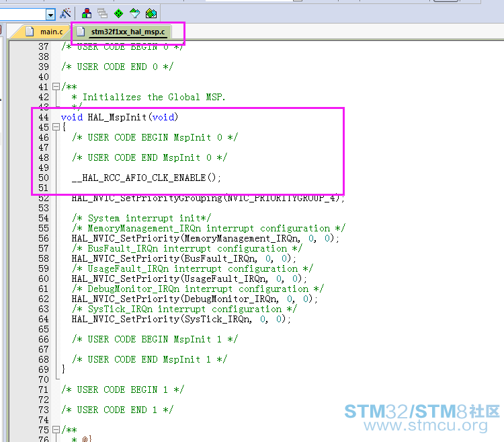Click comment USER CODE BEGIN MspInit 0
504x442 pixels.
(155, 137)
